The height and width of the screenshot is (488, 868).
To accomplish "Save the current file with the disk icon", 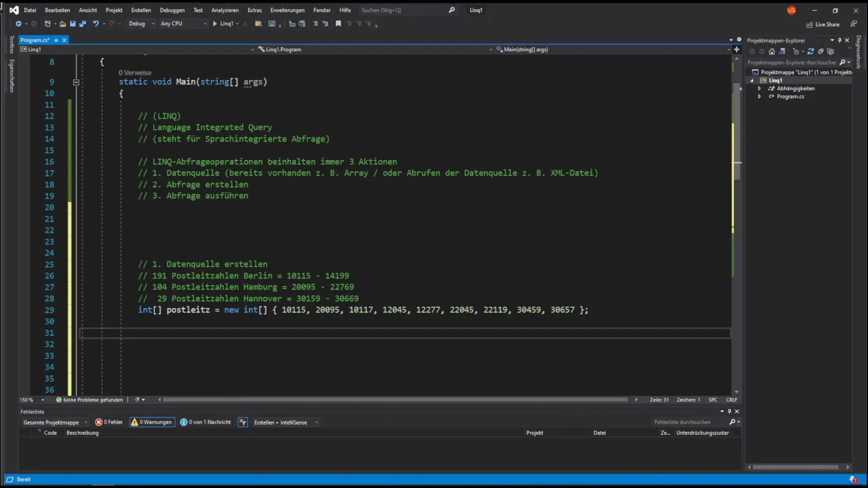I will click(73, 23).
